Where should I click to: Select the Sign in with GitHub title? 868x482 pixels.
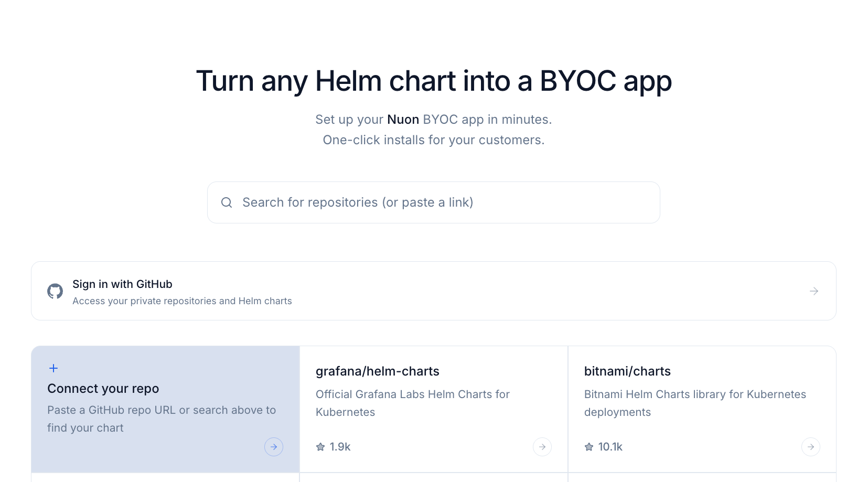pyautogui.click(x=122, y=284)
